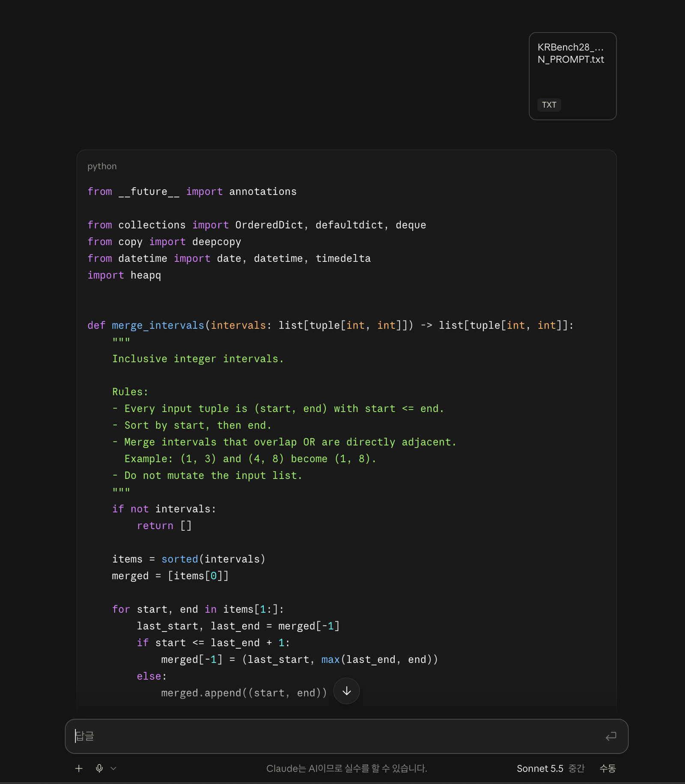Click the 'def merge_intervals' function definition line
Screen dimensions: 685x784
click(x=331, y=325)
